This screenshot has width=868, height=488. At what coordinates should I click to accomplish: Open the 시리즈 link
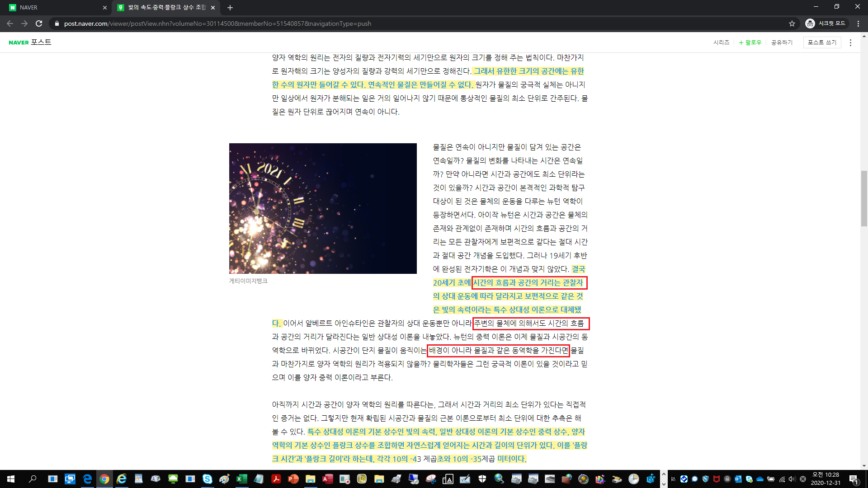pos(721,42)
